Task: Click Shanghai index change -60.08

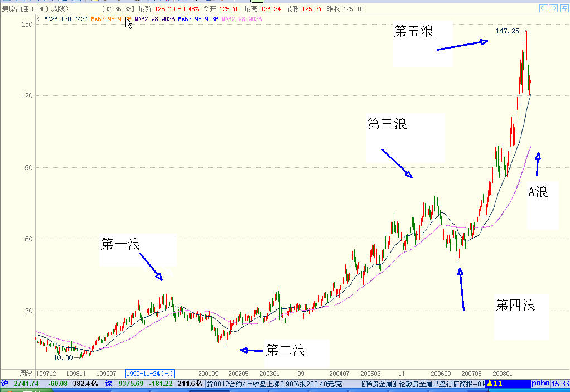Action: point(58,384)
